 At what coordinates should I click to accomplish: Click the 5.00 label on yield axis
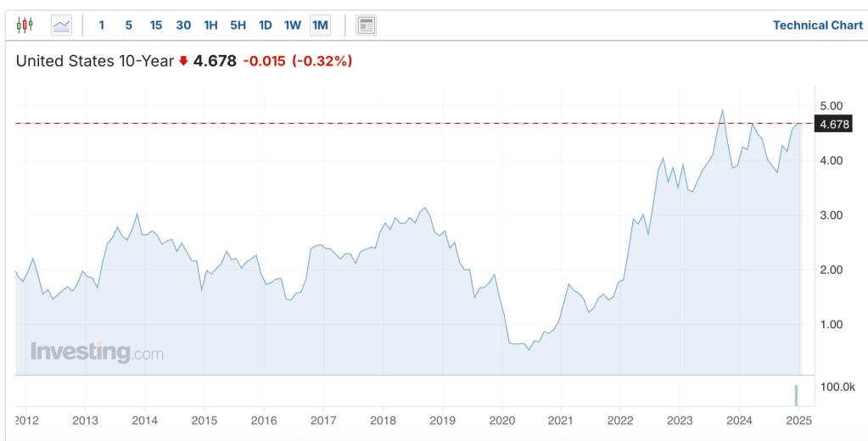[x=832, y=106]
